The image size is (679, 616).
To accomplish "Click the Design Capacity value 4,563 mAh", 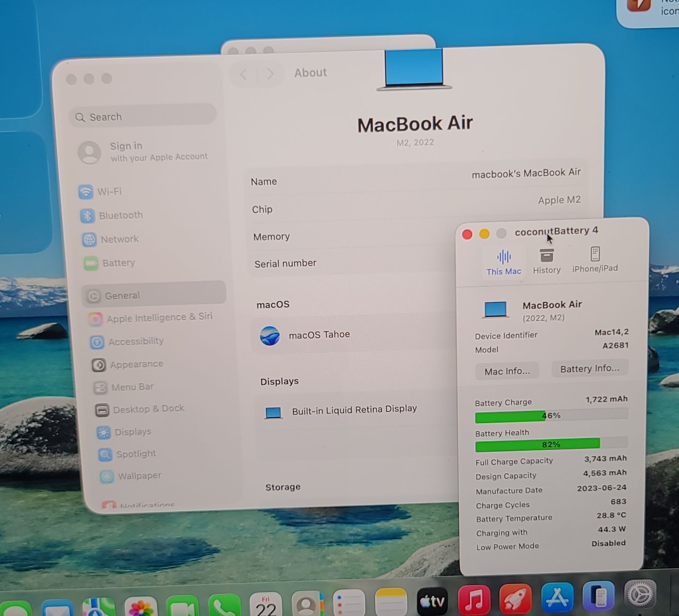I will click(605, 473).
